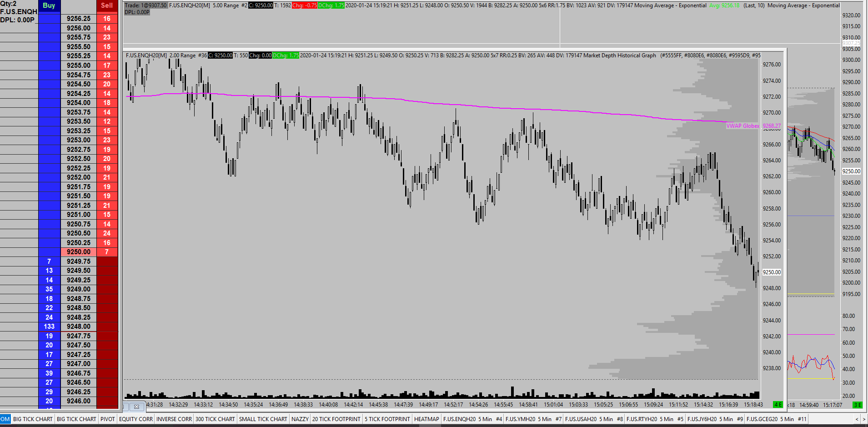Viewport: 868px width, 427px height.
Task: Click the 9256.25 price row in the DOM
Action: coord(79,19)
